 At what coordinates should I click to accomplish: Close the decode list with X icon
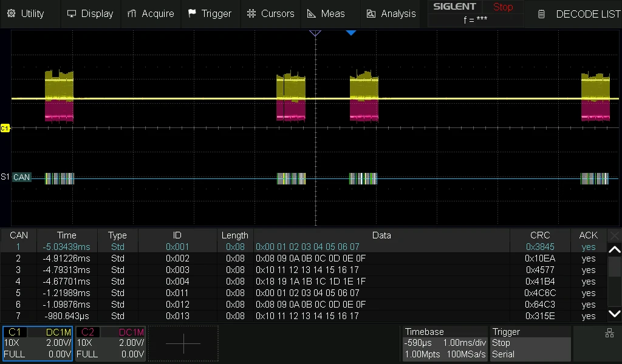(x=615, y=235)
